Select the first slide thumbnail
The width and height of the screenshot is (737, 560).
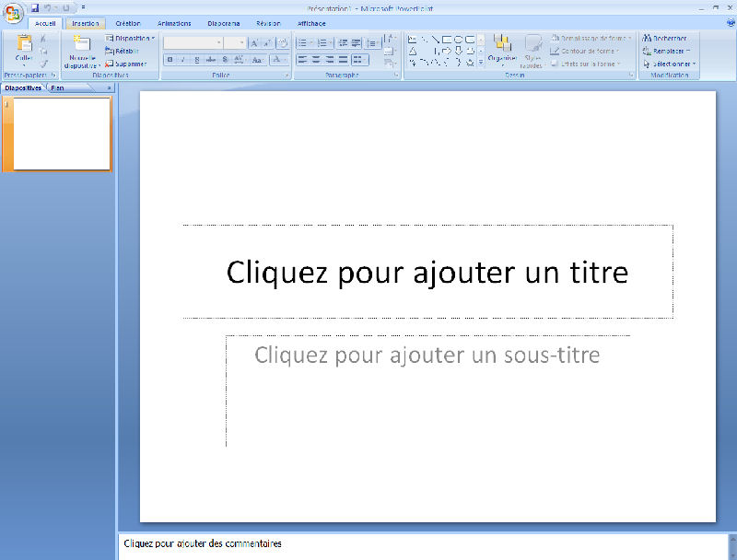pyautogui.click(x=61, y=134)
